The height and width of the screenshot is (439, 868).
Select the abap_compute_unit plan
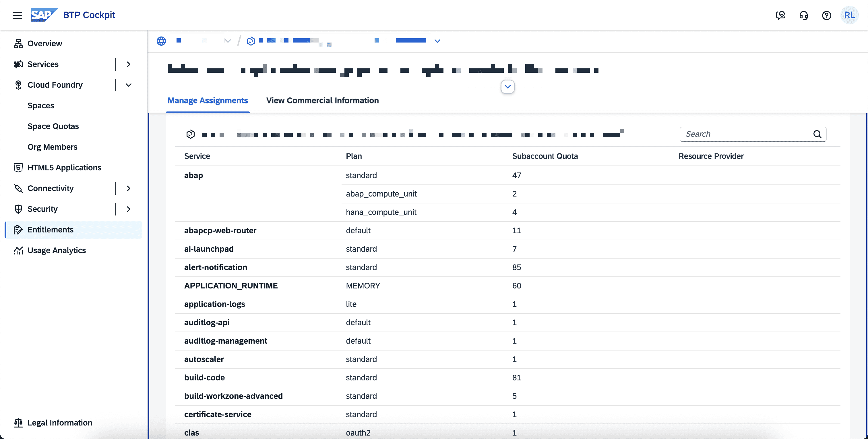(x=381, y=194)
